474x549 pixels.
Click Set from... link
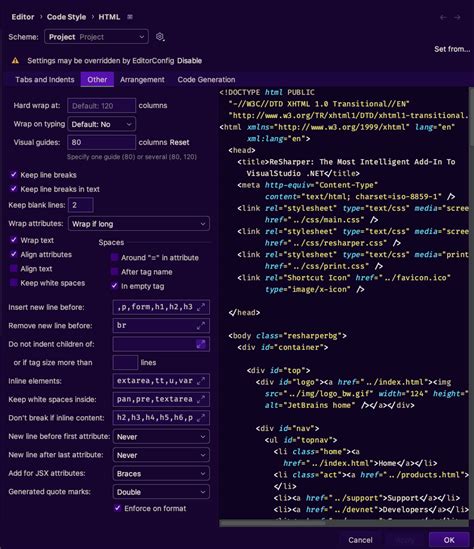[452, 49]
